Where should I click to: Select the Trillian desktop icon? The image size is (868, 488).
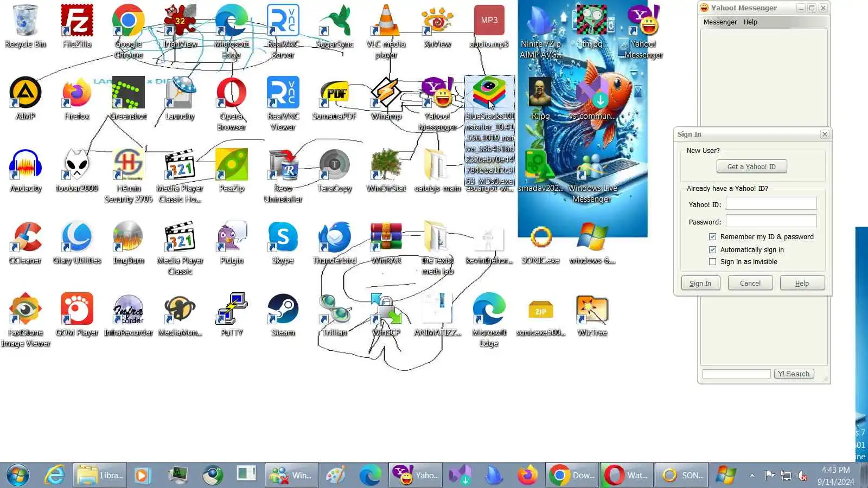[334, 314]
